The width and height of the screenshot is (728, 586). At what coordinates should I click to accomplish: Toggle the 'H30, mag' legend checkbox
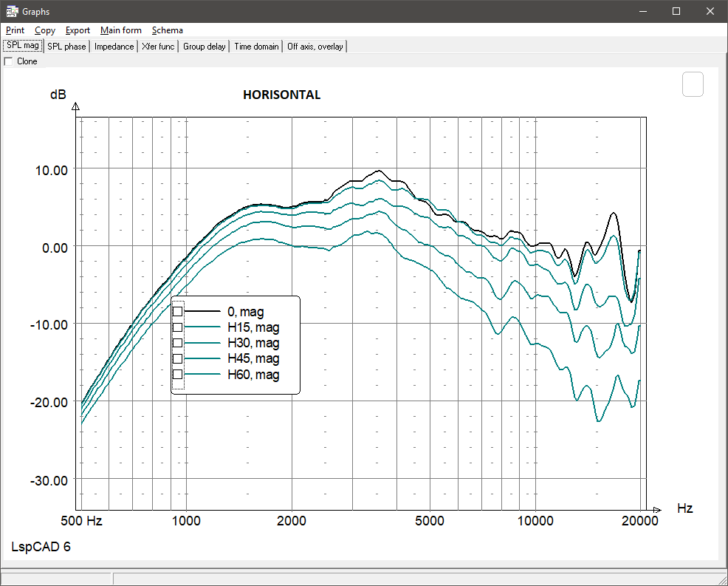coord(177,343)
